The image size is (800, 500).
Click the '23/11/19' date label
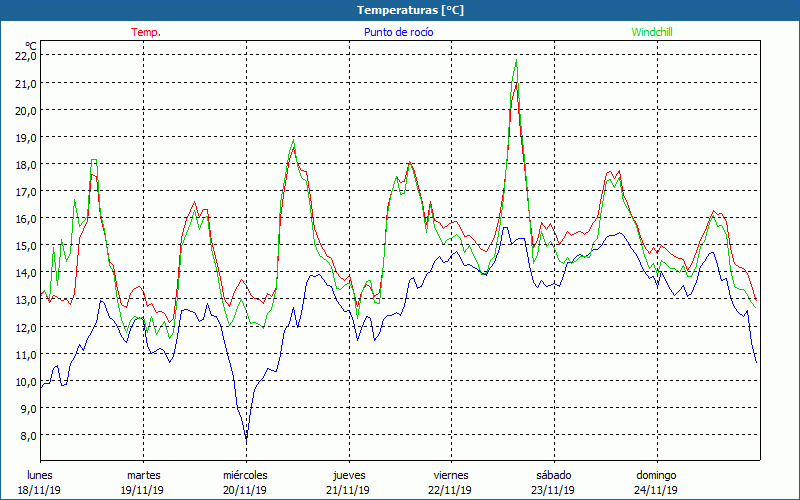pyautogui.click(x=553, y=490)
